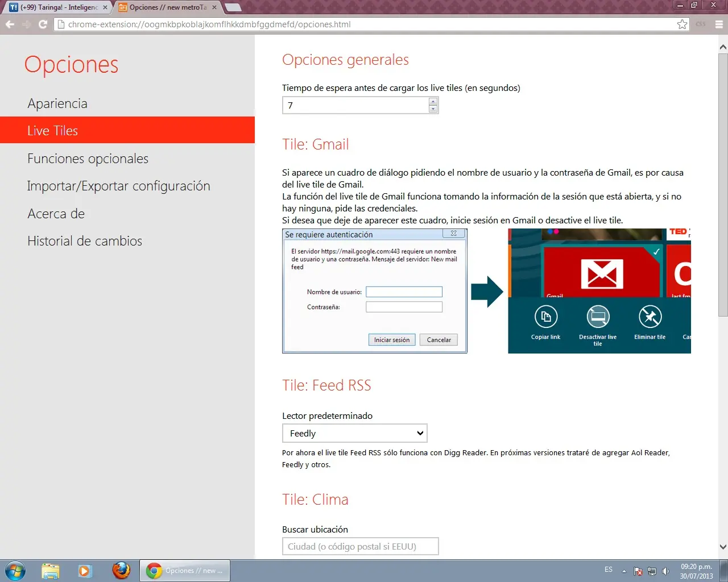Viewport: 728px width, 582px height.
Task: Click the Buscar ubicación city input field
Action: coord(360,546)
